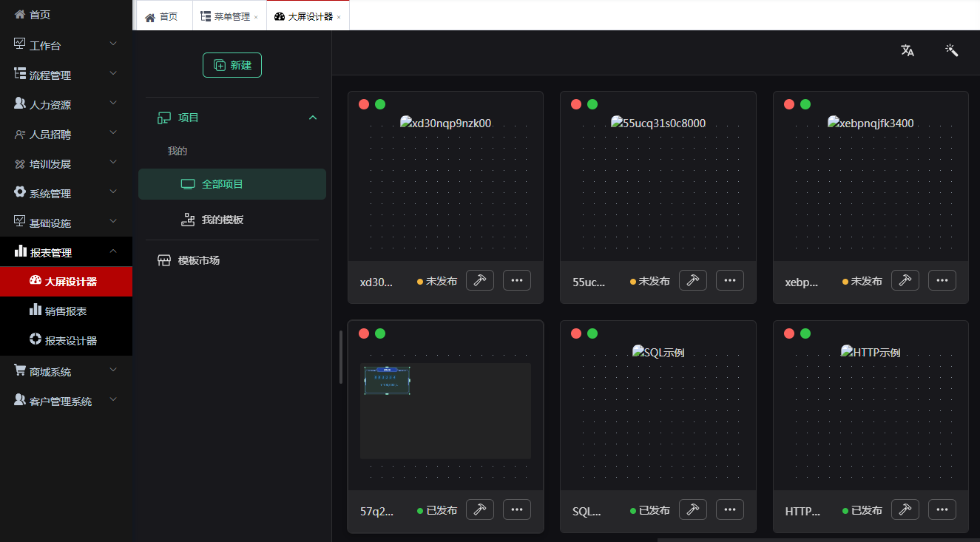Switch to the 首页 tab
The width and height of the screenshot is (980, 542).
(x=164, y=16)
